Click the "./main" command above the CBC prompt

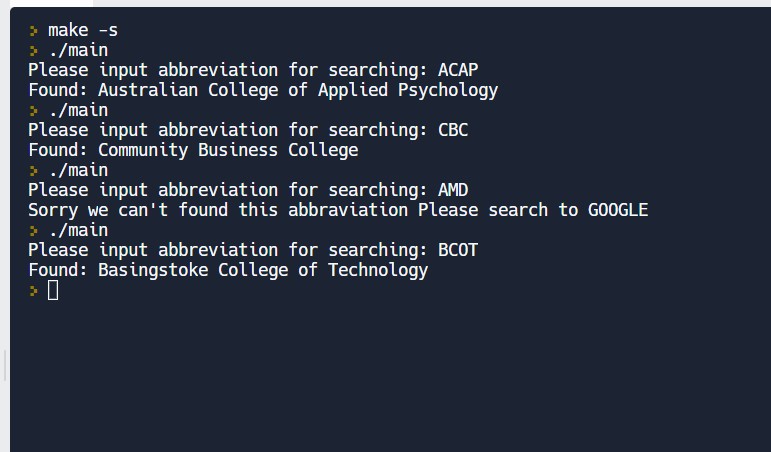point(78,110)
